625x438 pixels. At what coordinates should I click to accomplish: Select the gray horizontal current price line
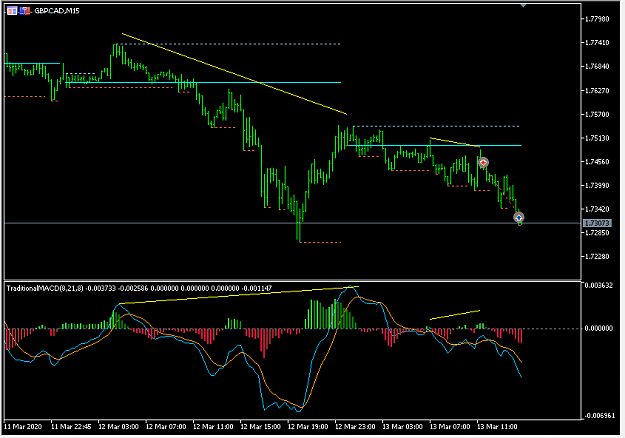point(293,223)
